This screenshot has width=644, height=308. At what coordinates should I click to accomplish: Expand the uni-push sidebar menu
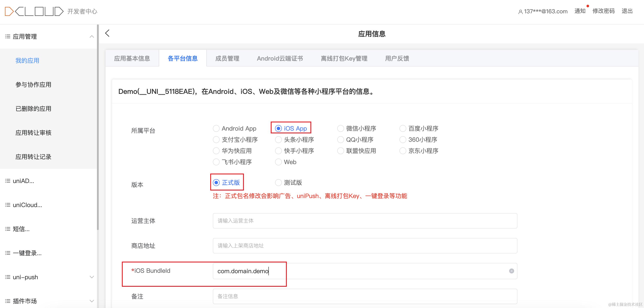[x=92, y=277]
